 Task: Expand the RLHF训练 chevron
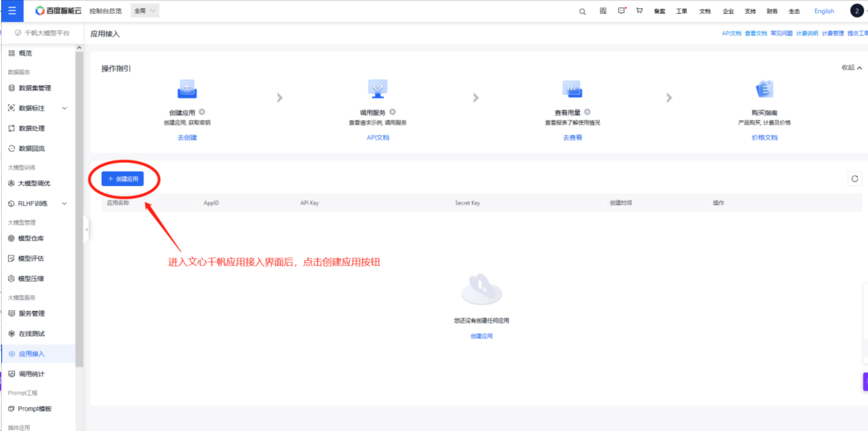point(64,203)
